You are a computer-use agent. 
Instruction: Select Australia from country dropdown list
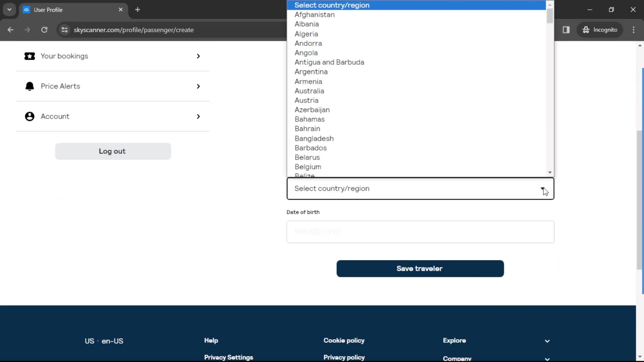pyautogui.click(x=310, y=90)
